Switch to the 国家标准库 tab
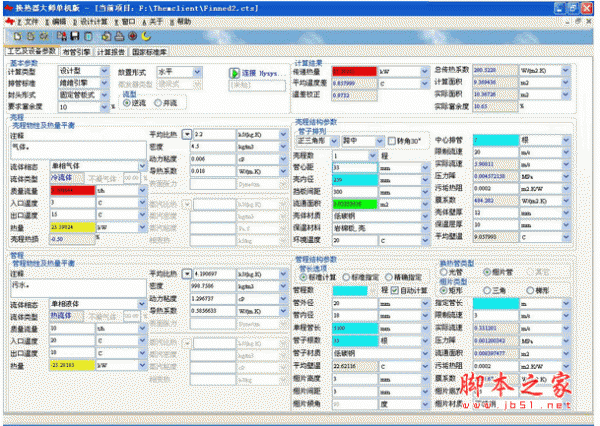Viewport: 600px width, 426px height. point(149,52)
